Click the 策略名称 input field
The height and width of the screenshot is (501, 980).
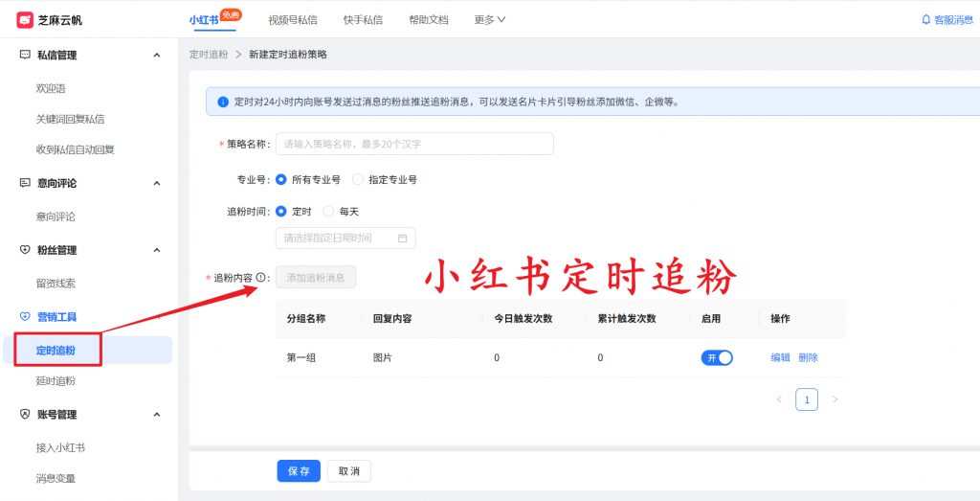pyautogui.click(x=414, y=144)
